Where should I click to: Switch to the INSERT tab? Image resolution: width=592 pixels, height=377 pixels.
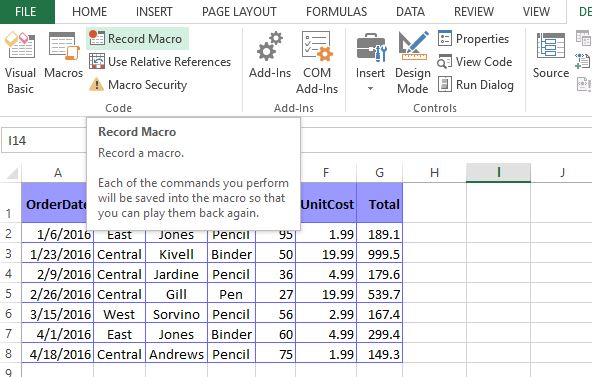pos(154,12)
